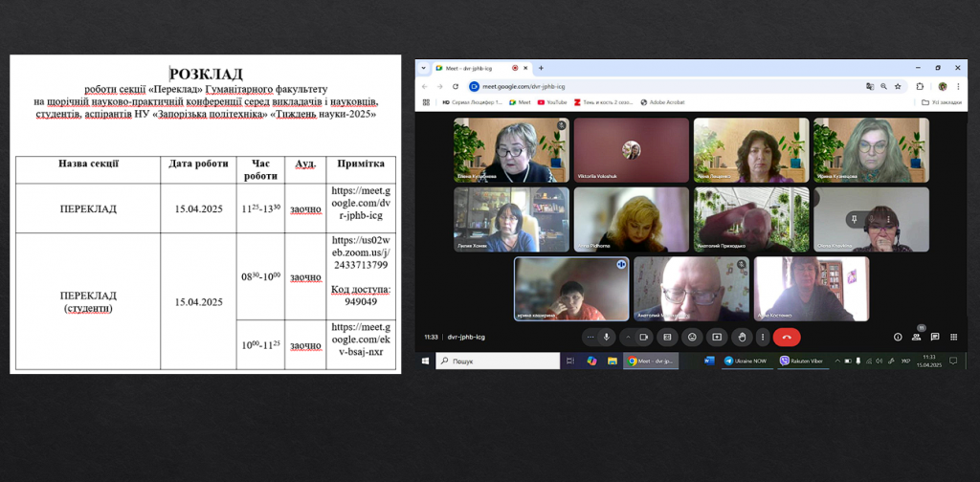
Task: Toggle the camera on or off
Action: click(x=643, y=337)
